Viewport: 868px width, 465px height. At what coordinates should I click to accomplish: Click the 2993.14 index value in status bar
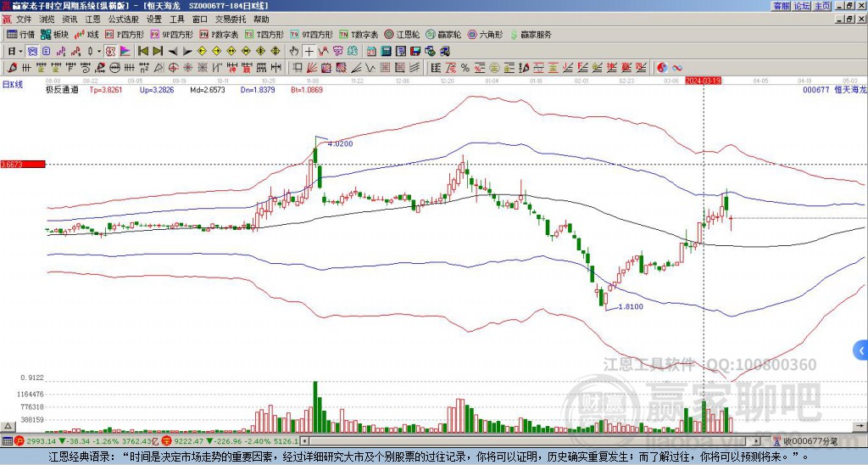coord(42,441)
